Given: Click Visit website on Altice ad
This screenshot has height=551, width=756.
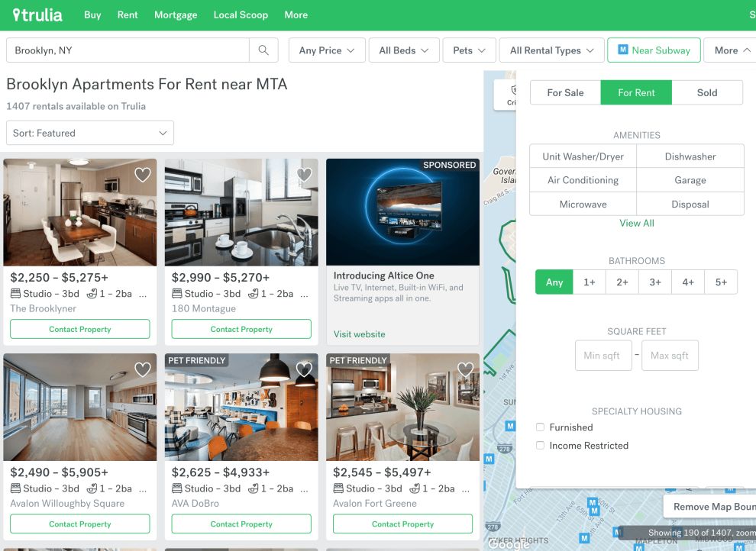Looking at the screenshot, I should pyautogui.click(x=359, y=334).
